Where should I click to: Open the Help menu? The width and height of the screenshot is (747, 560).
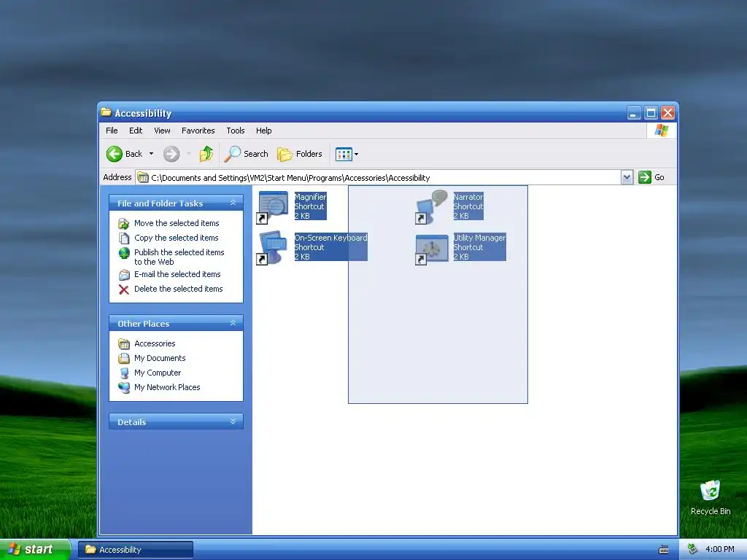coord(264,131)
